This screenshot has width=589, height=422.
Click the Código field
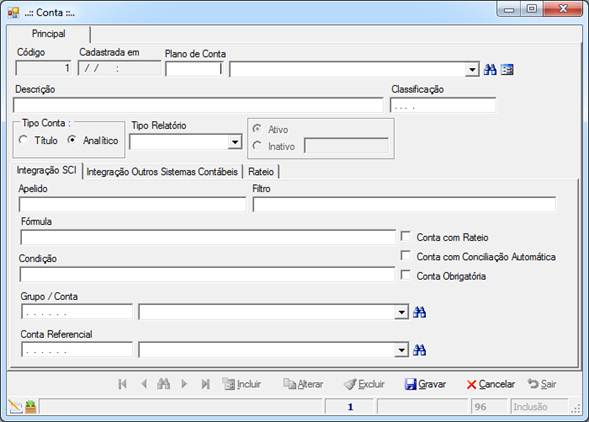coord(44,68)
